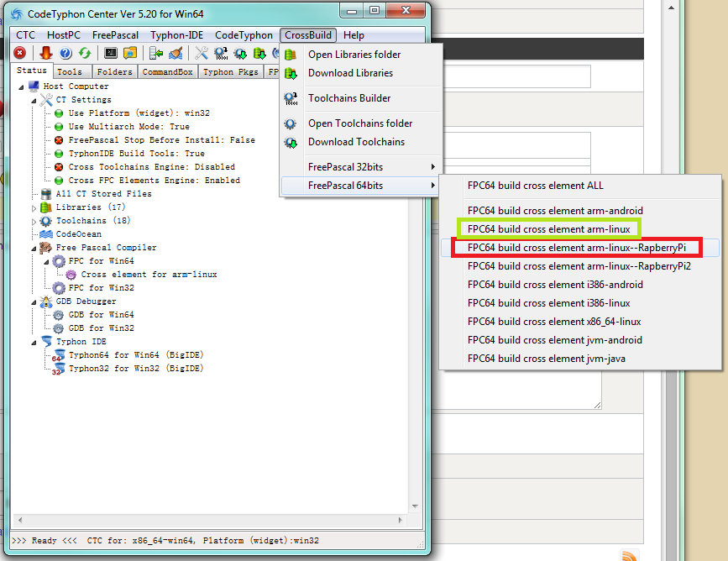Viewport: 728px width, 561px height.
Task: Select 'Use Multiarch Mode: True' tree row
Action: pyautogui.click(x=129, y=127)
